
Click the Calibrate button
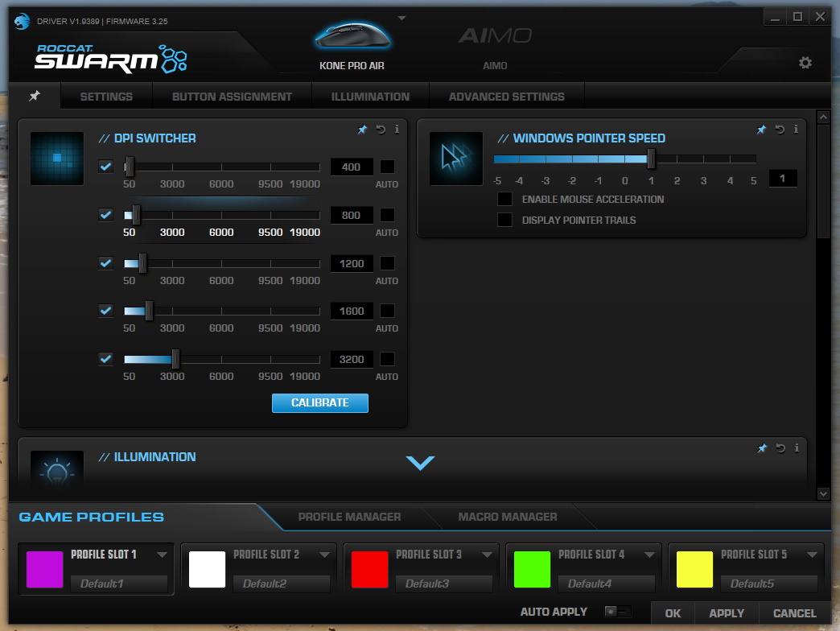319,402
